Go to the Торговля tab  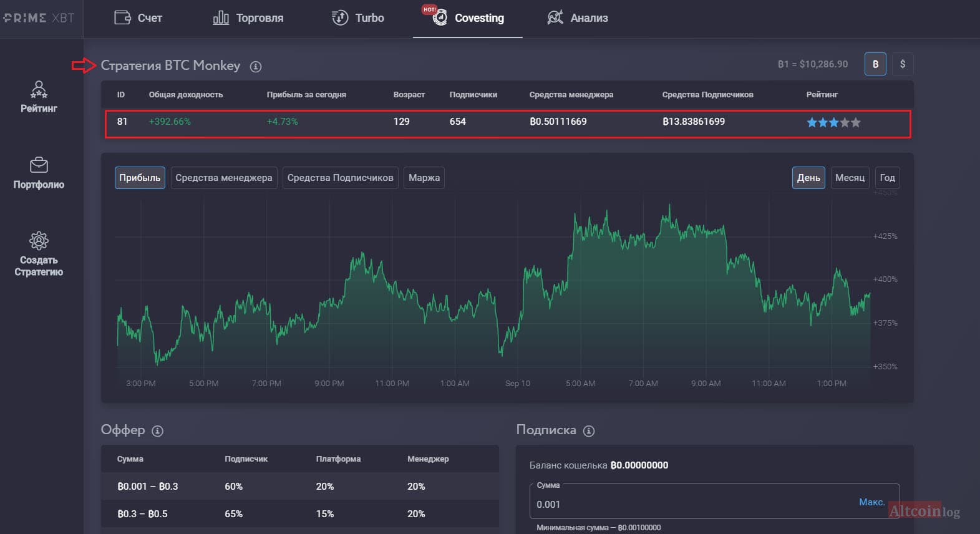[248, 18]
